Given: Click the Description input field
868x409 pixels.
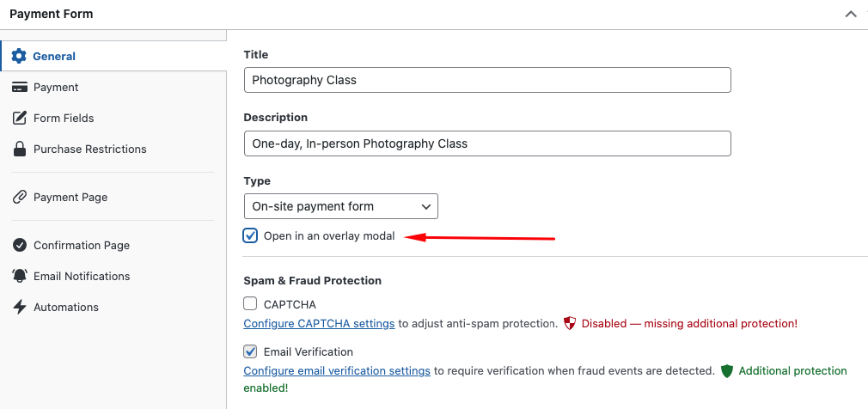Looking at the screenshot, I should tap(486, 143).
